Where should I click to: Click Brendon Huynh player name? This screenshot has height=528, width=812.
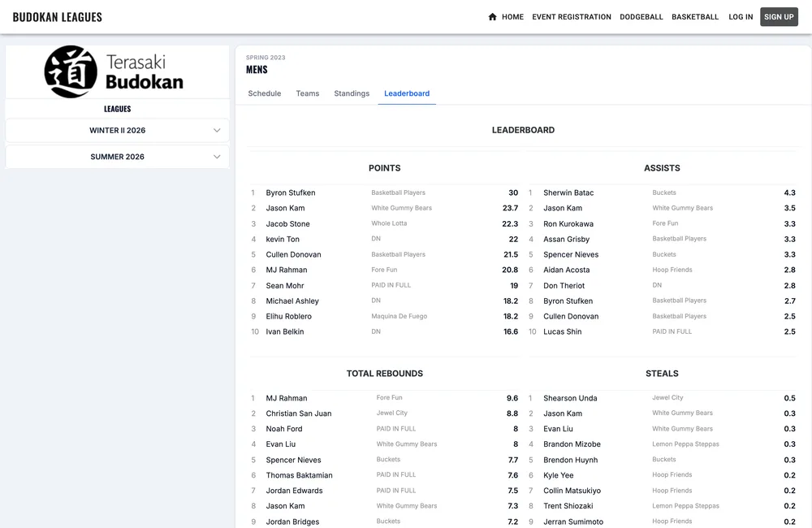tap(571, 460)
